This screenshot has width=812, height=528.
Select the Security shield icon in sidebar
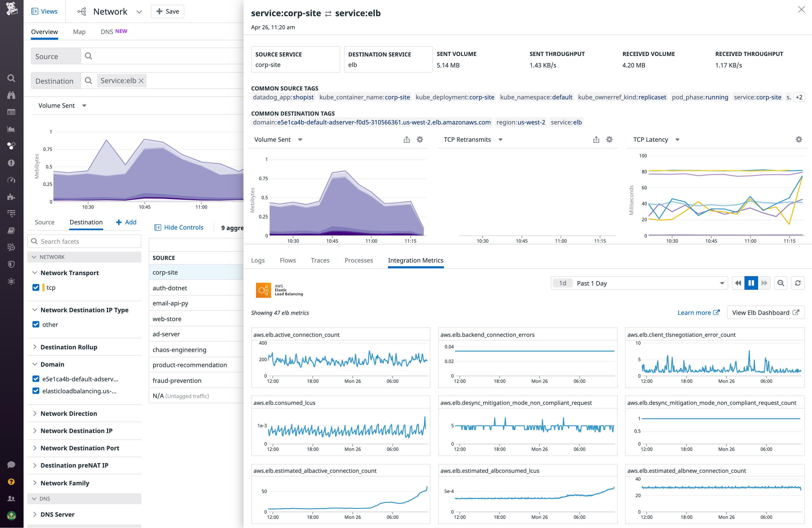tap(11, 264)
